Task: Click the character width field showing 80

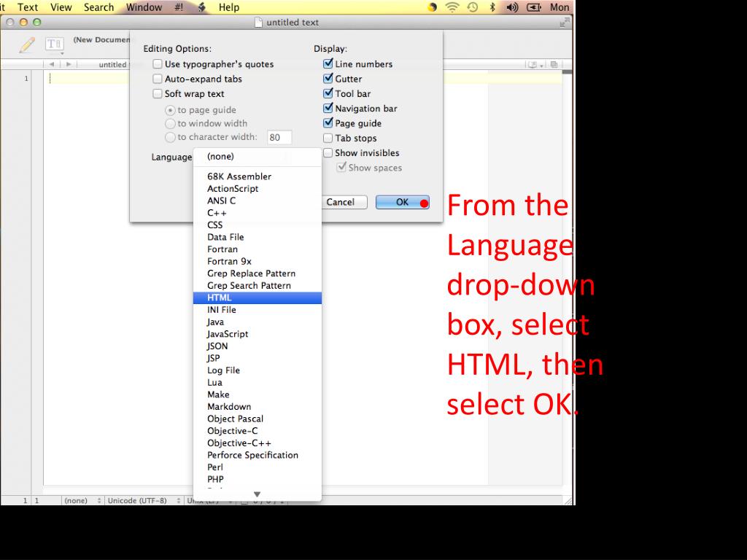Action: pos(279,137)
